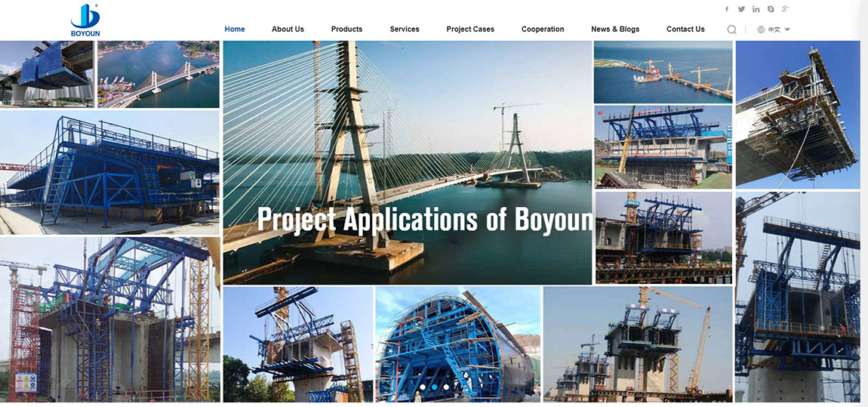
Task: Go to News & Blogs
Action: coord(615,29)
